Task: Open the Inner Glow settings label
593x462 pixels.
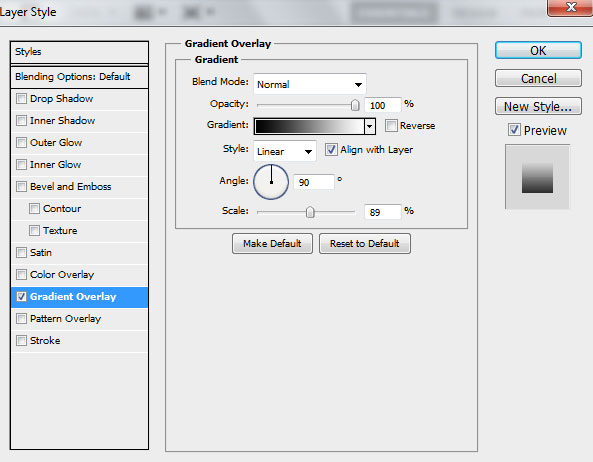Action: point(56,164)
